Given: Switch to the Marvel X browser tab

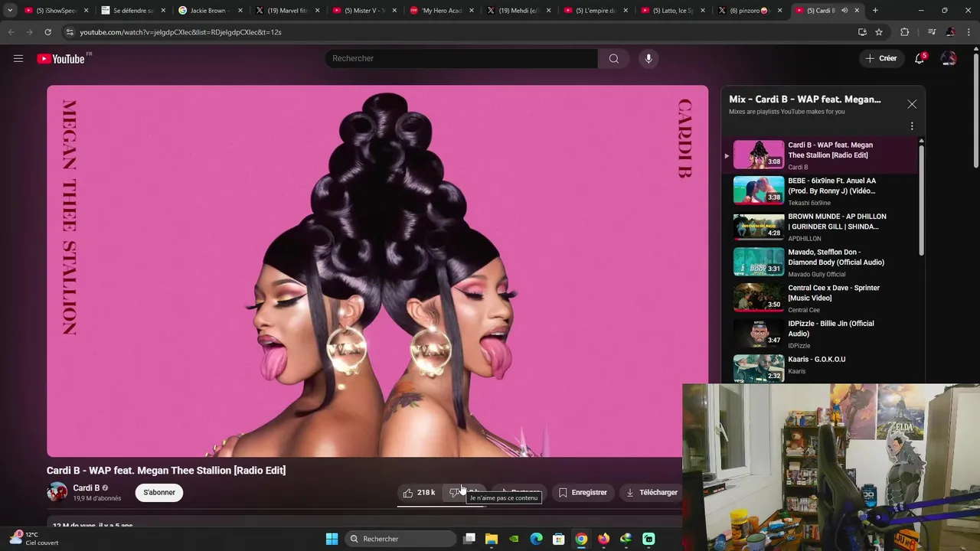Looking at the screenshot, I should pyautogui.click(x=286, y=11).
